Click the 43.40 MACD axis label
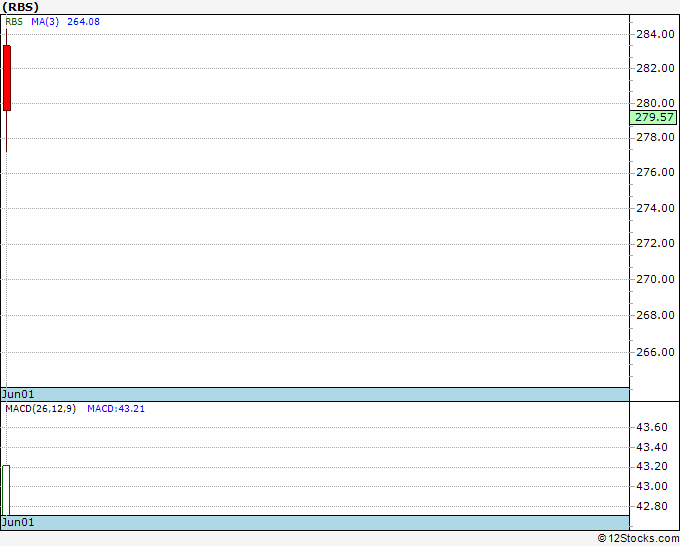 coord(652,447)
